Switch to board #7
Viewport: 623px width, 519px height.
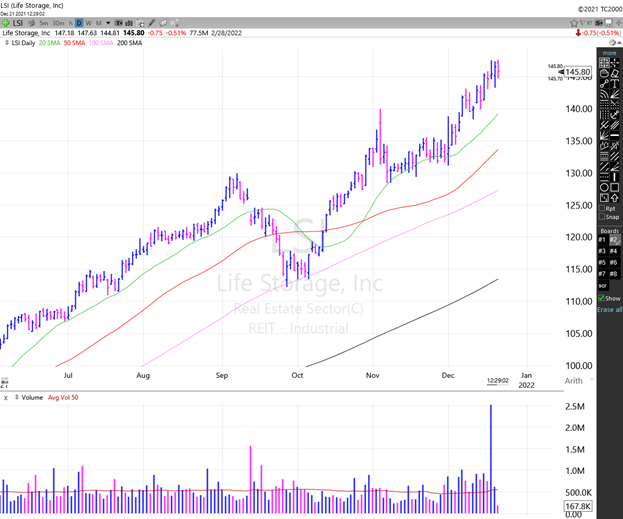[x=602, y=274]
